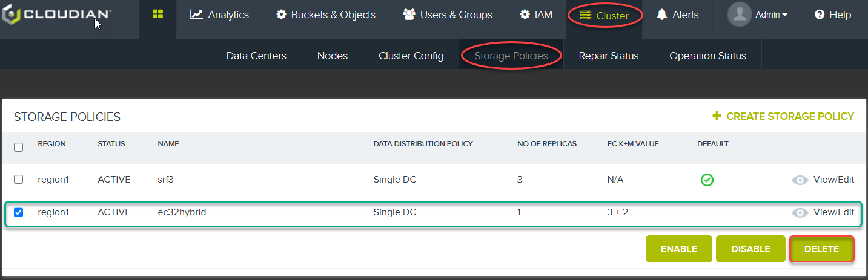Check the srf3 policy checkbox
Screen dimensions: 868x280
(x=19, y=180)
